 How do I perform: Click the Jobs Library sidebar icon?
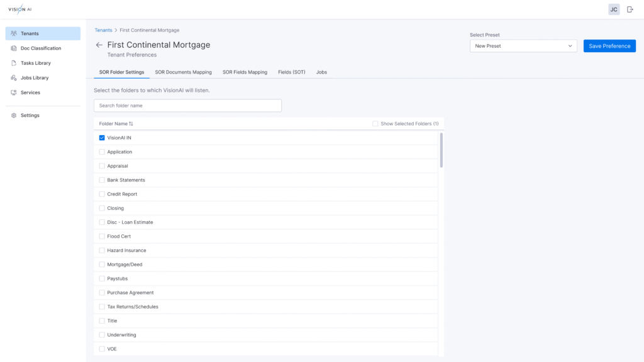click(x=14, y=78)
